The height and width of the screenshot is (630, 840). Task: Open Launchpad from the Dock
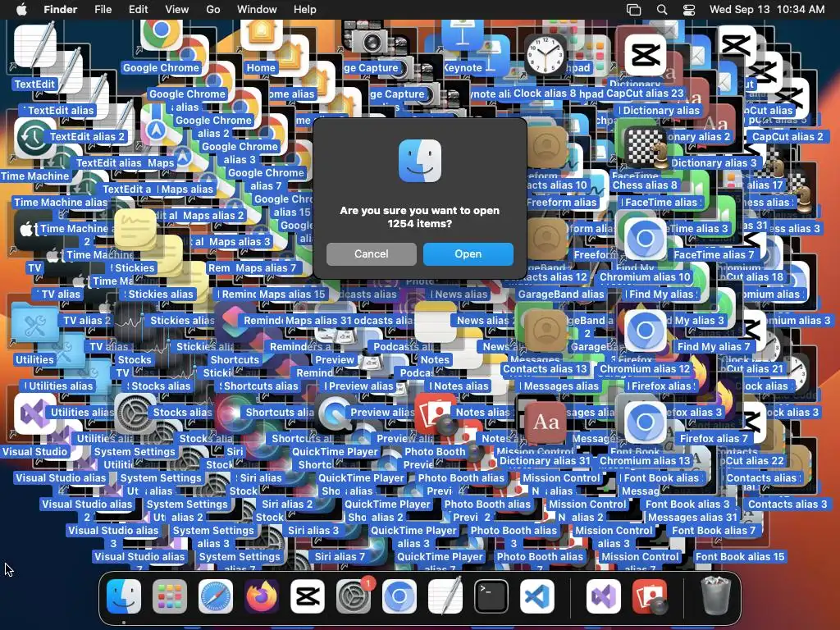[x=170, y=596]
